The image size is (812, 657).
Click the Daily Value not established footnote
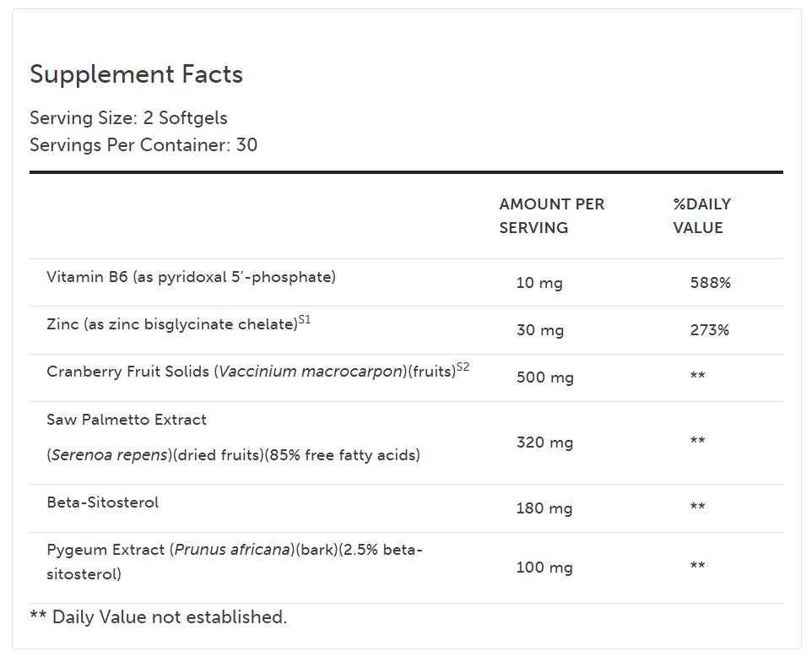point(159,617)
